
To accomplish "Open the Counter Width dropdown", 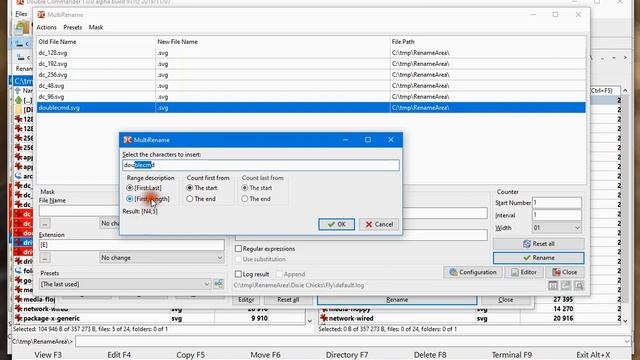I will pos(557,228).
